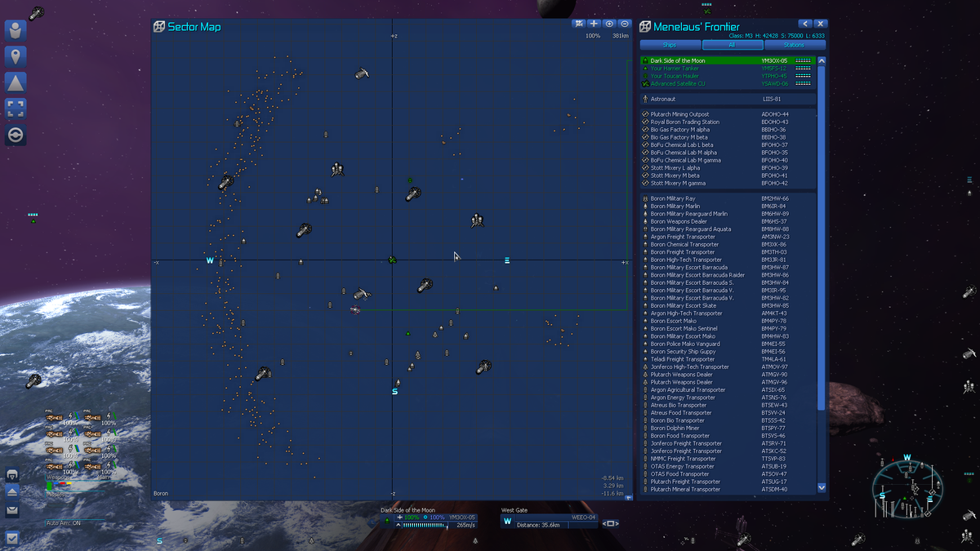Click the object list scroll up arrow

click(x=822, y=60)
